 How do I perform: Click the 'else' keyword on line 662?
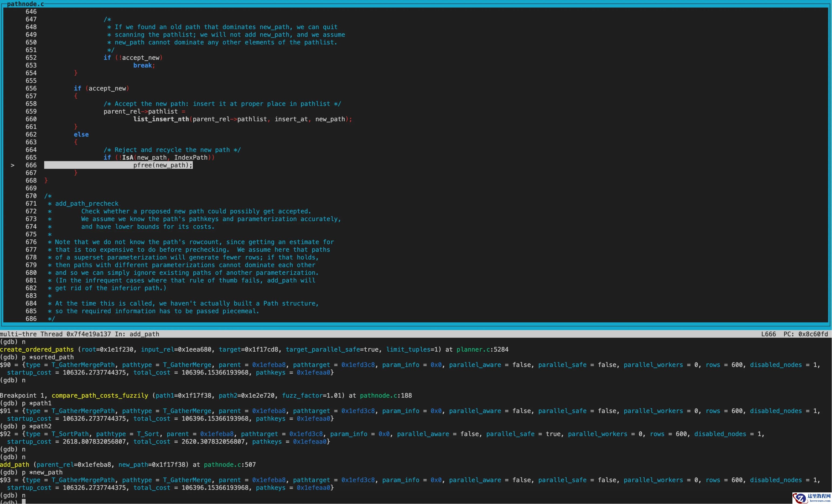pos(81,134)
